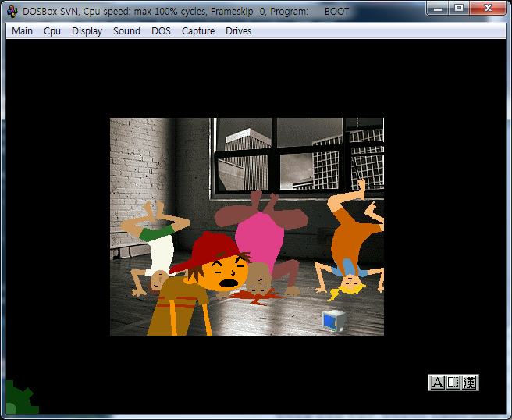Click the green gear icon in the corner

click(21, 398)
